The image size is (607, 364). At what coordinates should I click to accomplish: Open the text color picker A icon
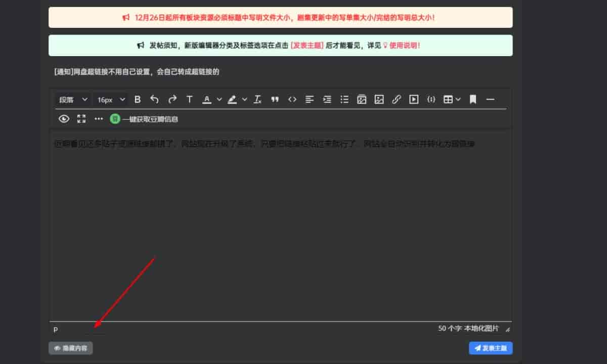[x=206, y=100]
